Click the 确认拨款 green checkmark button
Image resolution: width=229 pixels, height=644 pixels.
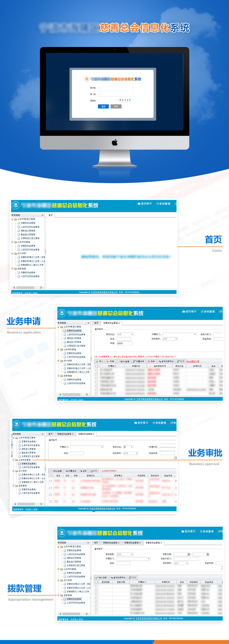101,578
